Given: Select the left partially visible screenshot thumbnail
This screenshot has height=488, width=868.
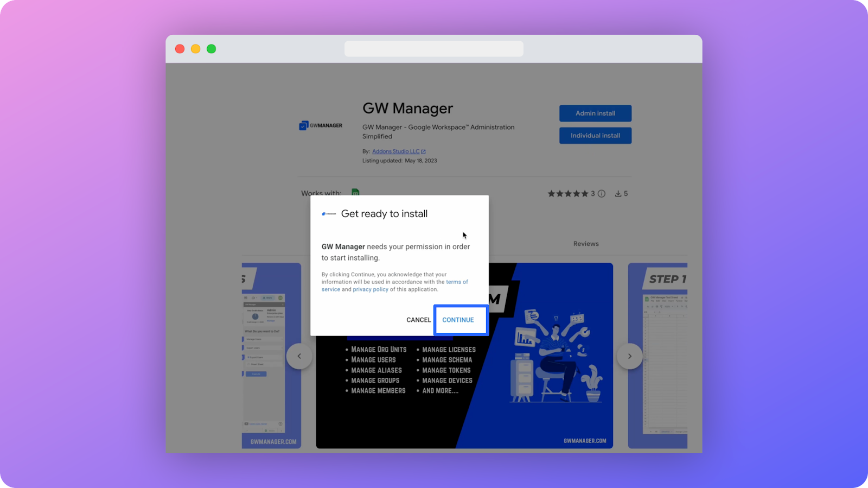Looking at the screenshot, I should point(271,356).
